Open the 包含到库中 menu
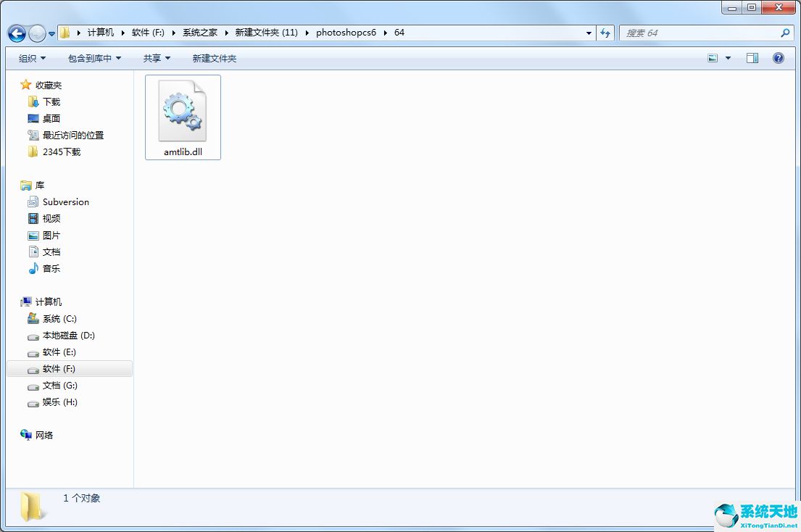Screen dimensions: 801x532 (94, 58)
